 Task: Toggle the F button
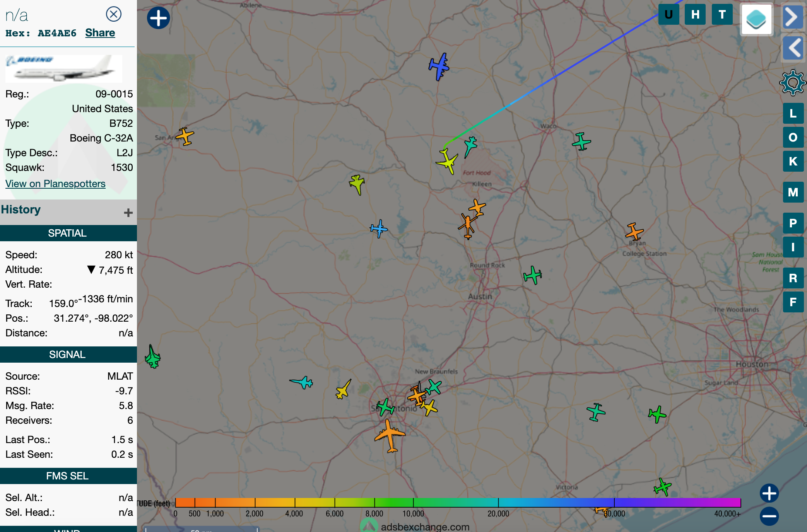793,302
